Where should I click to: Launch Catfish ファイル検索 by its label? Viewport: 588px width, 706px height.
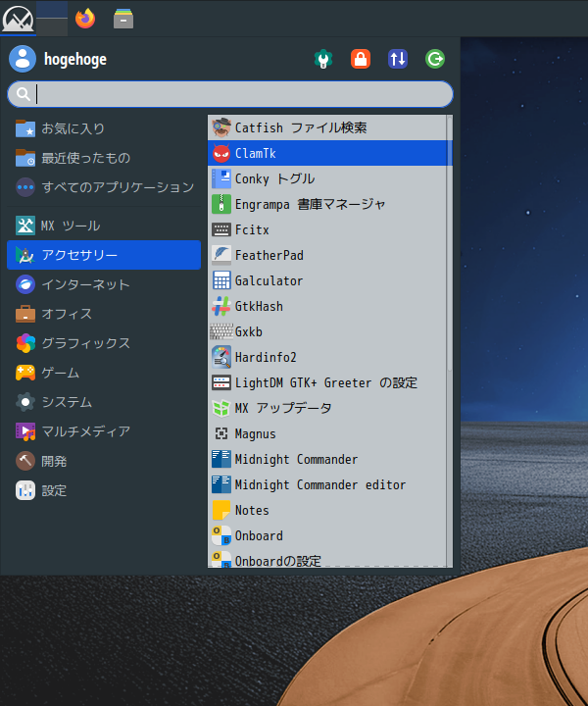coord(301,127)
